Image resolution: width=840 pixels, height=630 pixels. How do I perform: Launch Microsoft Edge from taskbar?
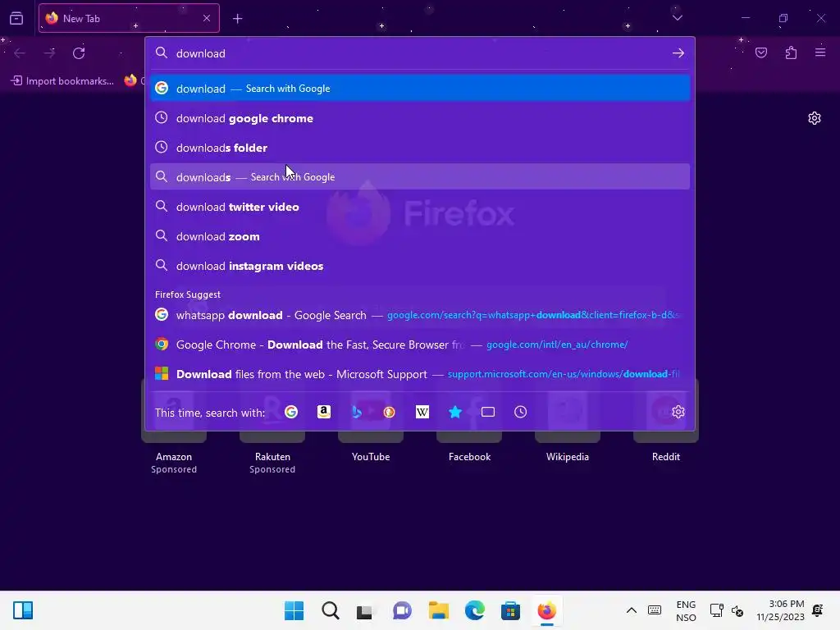pyautogui.click(x=475, y=610)
